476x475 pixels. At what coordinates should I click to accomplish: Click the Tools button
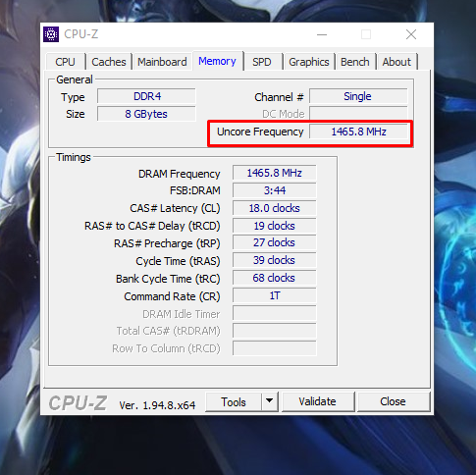(234, 402)
